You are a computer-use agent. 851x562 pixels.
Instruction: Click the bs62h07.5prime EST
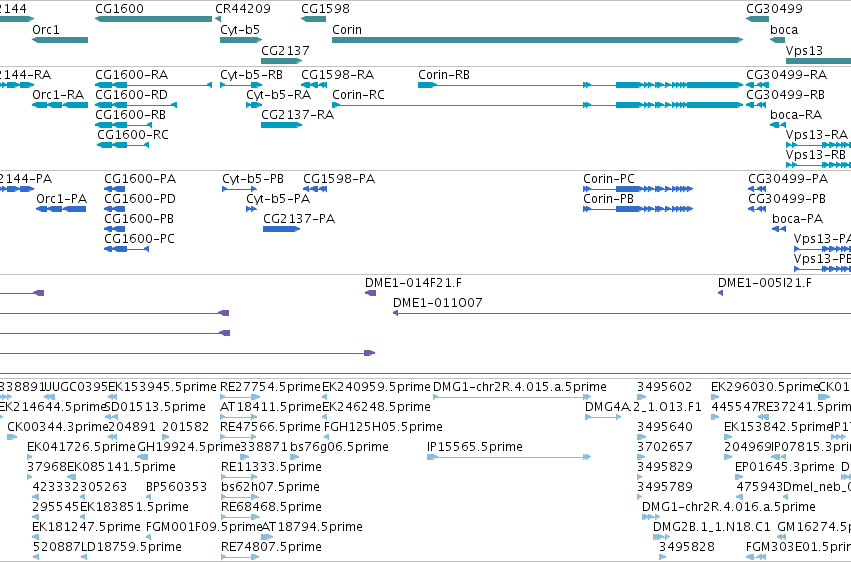point(239,497)
